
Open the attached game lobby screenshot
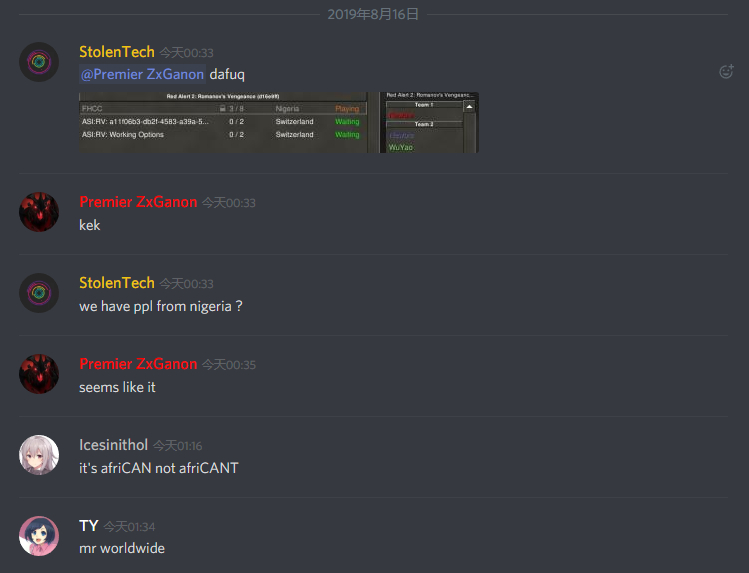point(279,123)
